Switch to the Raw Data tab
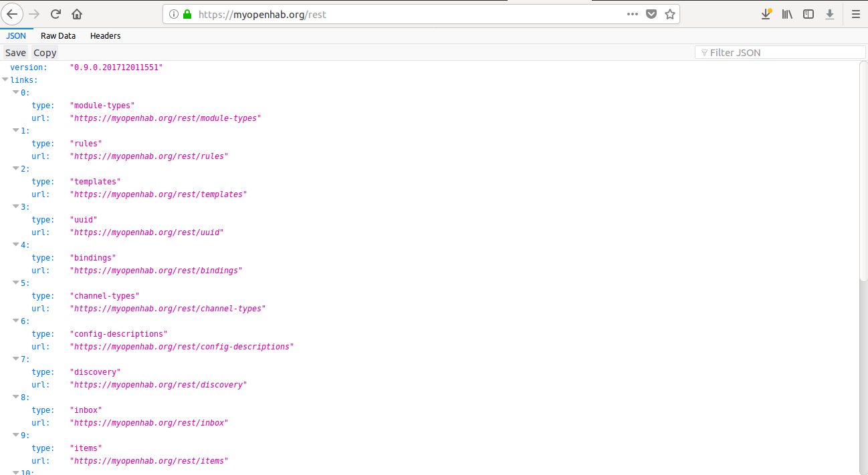868x475 pixels. click(x=58, y=36)
